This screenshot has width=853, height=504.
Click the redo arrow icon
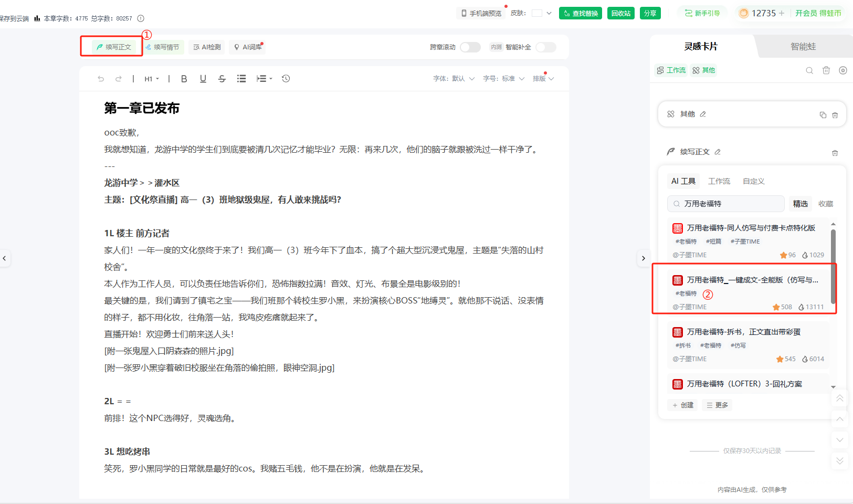pos(119,79)
